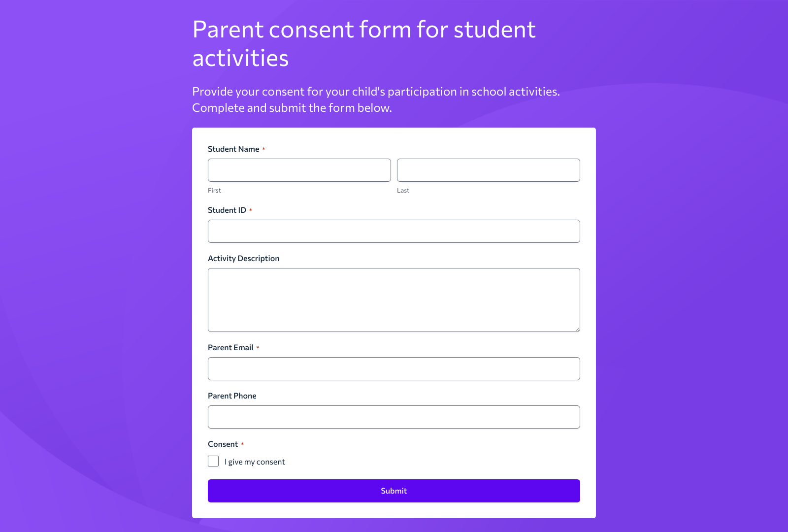Click the Parent Phone input box
This screenshot has width=788, height=532.
coord(394,417)
